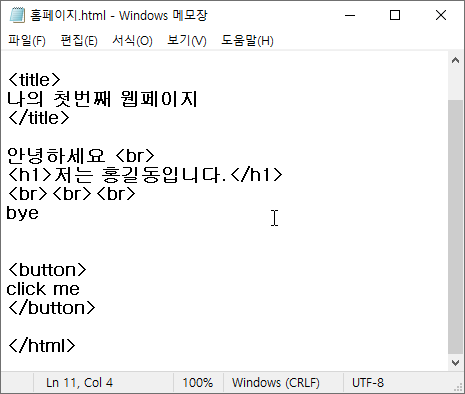The width and height of the screenshot is (465, 394).
Task: Click the </title> closing tag line
Action: point(39,118)
